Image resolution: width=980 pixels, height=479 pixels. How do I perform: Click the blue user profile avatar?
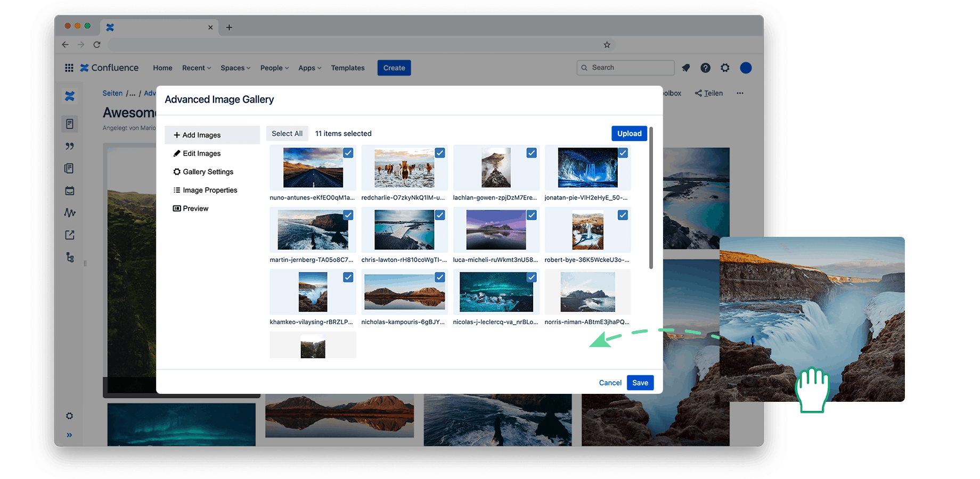(x=746, y=68)
